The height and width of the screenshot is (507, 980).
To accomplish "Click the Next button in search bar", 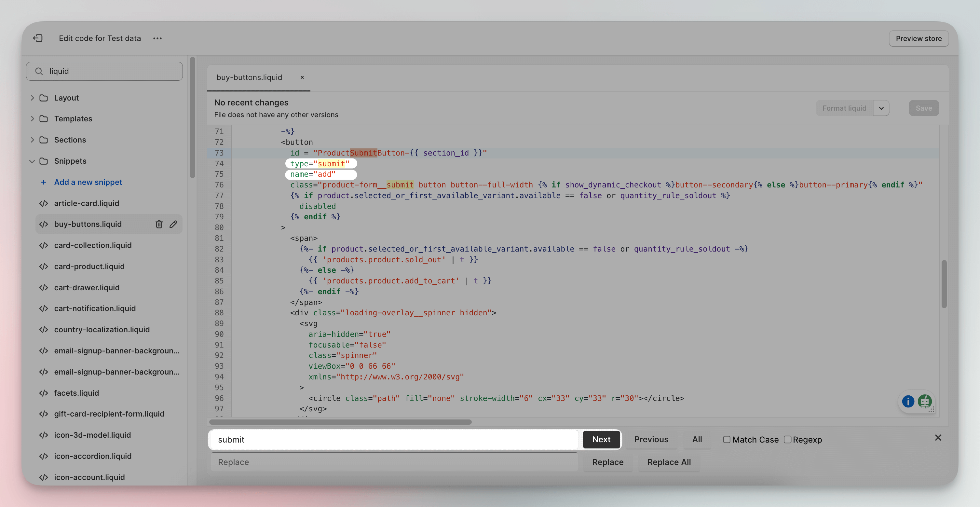I will click(x=601, y=439).
